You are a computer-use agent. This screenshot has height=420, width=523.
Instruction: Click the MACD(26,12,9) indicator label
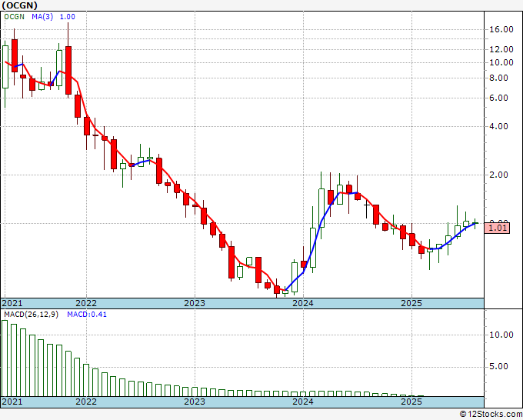coord(31,315)
